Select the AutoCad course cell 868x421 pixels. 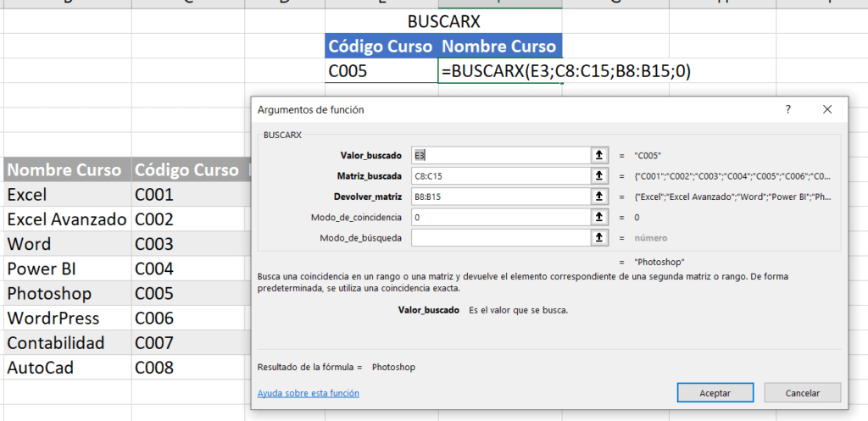pos(66,368)
